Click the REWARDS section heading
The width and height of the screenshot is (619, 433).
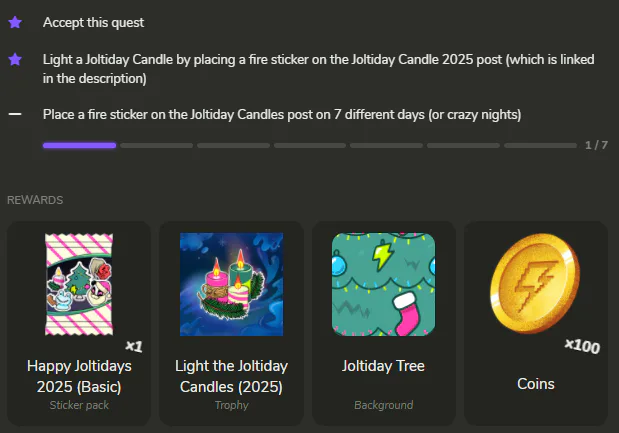tap(35, 200)
